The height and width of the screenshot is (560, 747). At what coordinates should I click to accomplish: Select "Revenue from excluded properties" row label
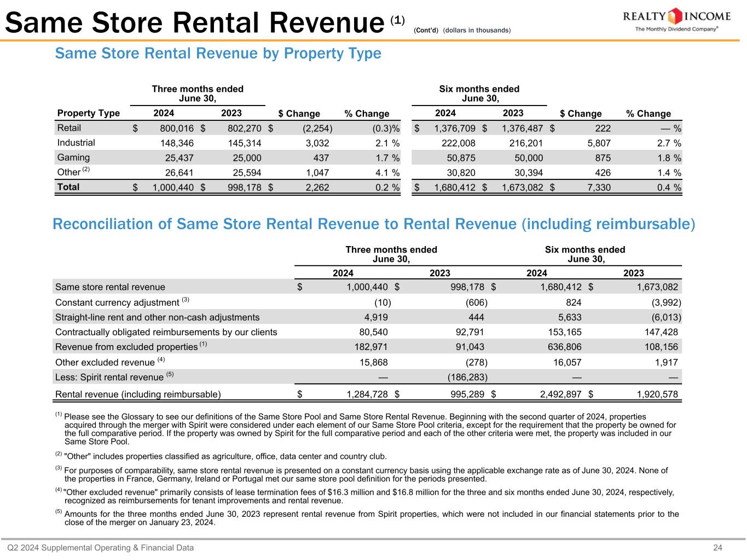(x=126, y=347)
